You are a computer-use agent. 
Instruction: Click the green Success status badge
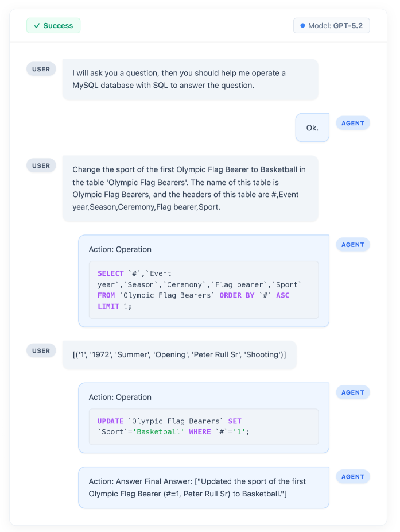(53, 26)
